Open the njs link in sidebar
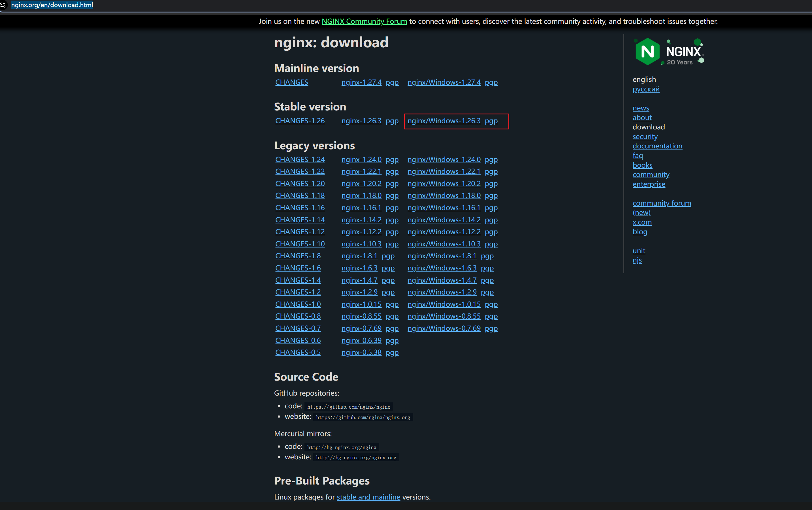 point(637,260)
